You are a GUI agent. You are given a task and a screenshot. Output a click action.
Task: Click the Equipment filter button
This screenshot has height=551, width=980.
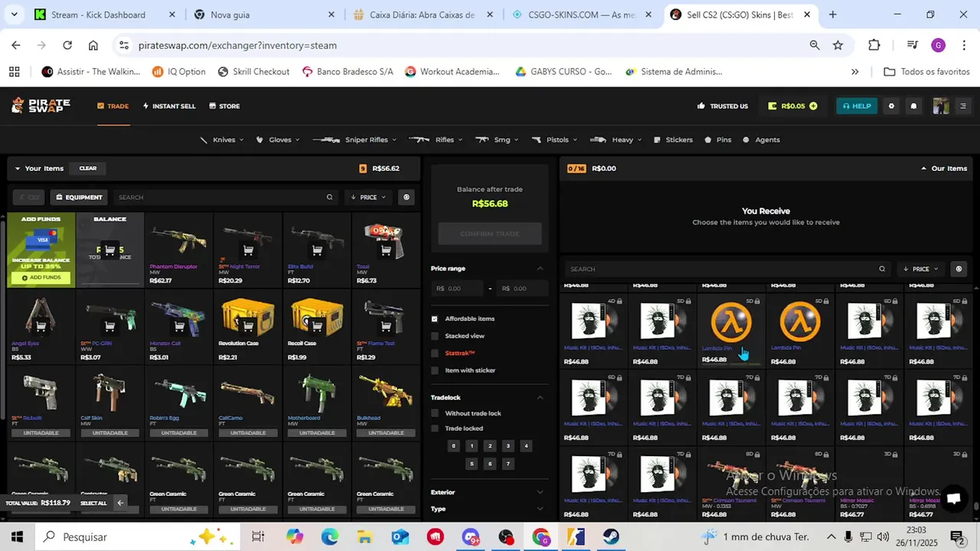click(x=79, y=197)
